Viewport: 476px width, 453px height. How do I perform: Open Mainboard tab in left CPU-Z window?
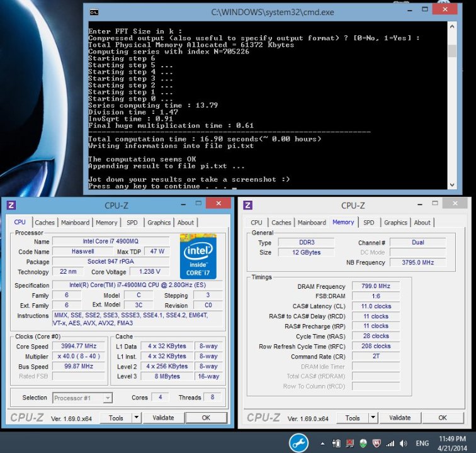(x=76, y=223)
